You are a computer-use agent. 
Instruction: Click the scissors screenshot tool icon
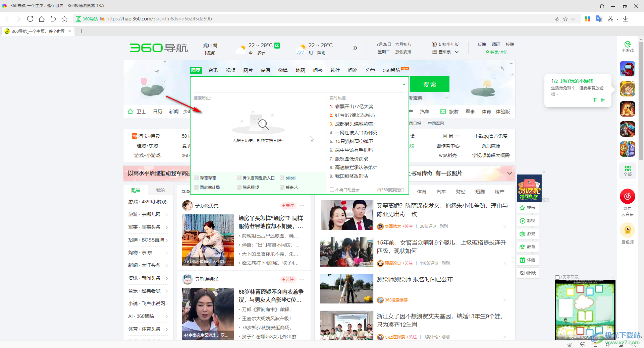(x=610, y=19)
